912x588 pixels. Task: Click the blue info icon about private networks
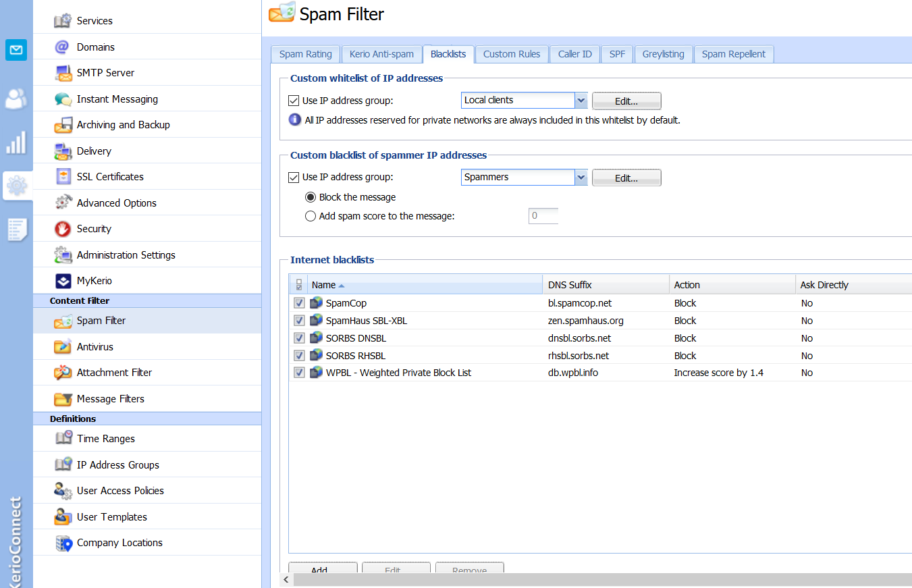coord(295,120)
